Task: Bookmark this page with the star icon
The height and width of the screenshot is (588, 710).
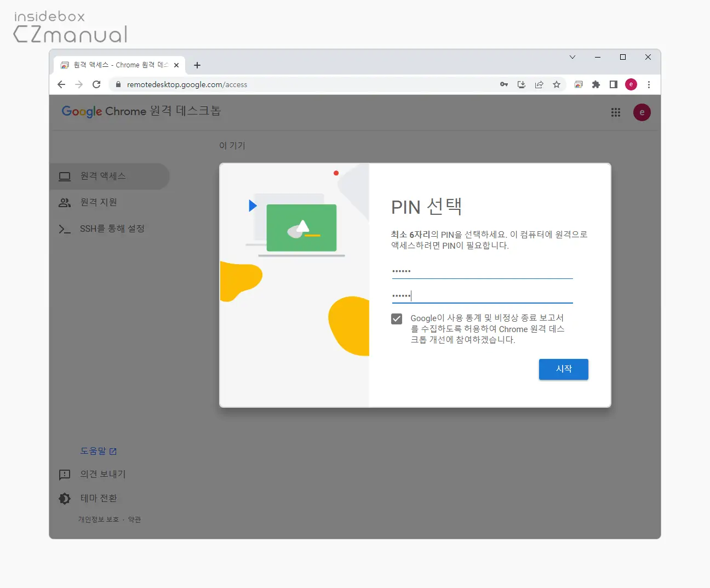Action: point(557,84)
